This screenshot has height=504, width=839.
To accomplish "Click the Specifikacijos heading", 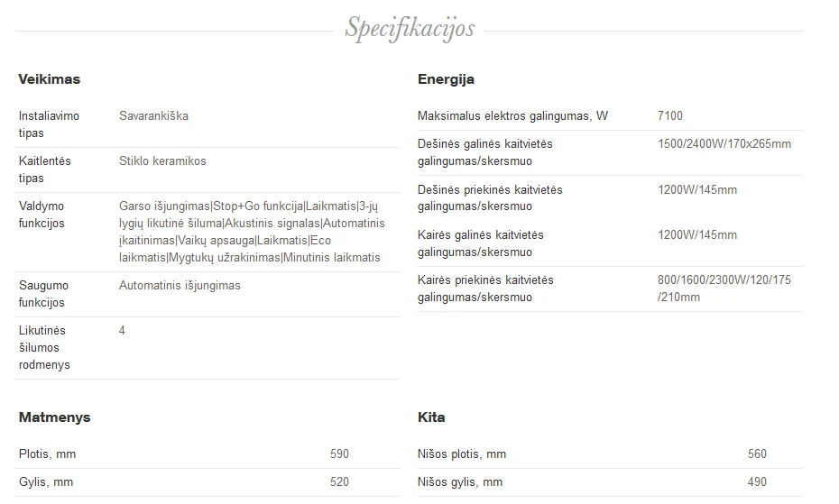I will point(410,29).
